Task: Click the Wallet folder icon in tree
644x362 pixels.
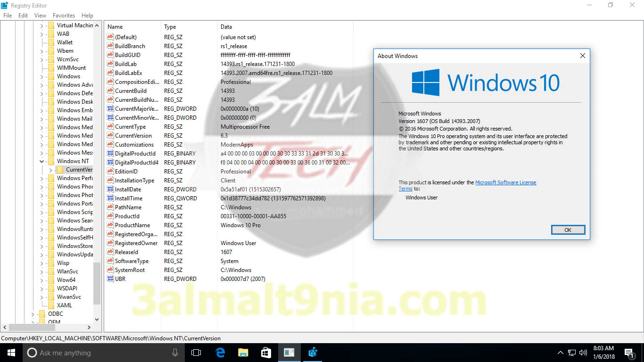Action: pyautogui.click(x=51, y=42)
